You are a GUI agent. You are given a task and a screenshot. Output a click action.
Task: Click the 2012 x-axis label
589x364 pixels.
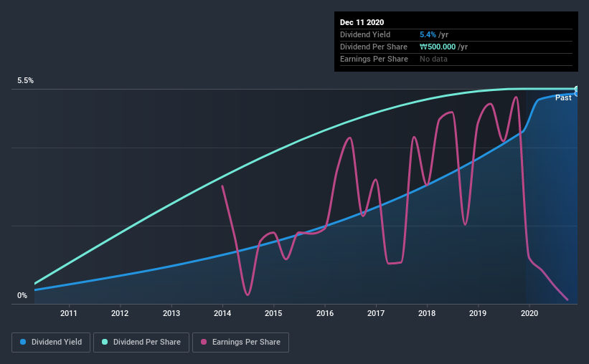coord(120,313)
